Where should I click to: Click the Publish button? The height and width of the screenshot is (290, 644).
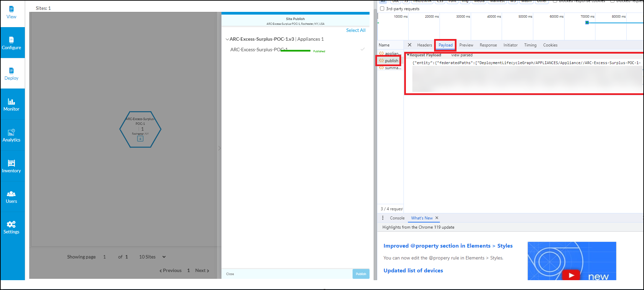(361, 274)
